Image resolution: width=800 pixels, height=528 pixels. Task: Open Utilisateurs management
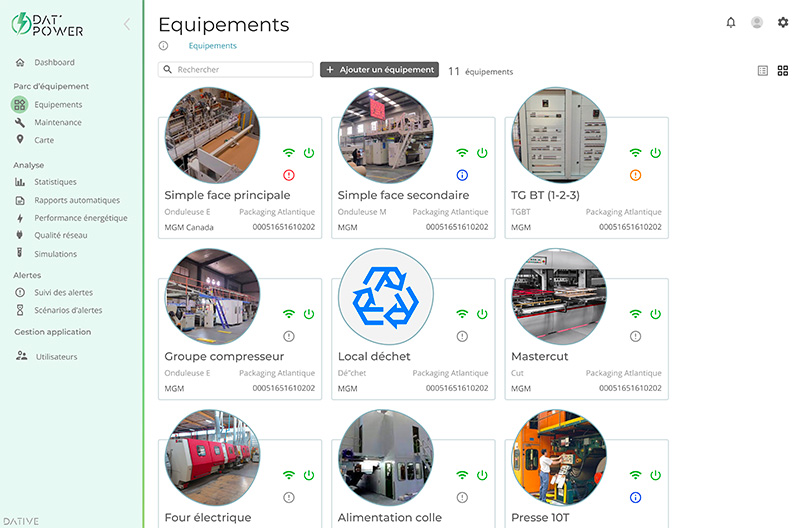pyautogui.click(x=57, y=357)
